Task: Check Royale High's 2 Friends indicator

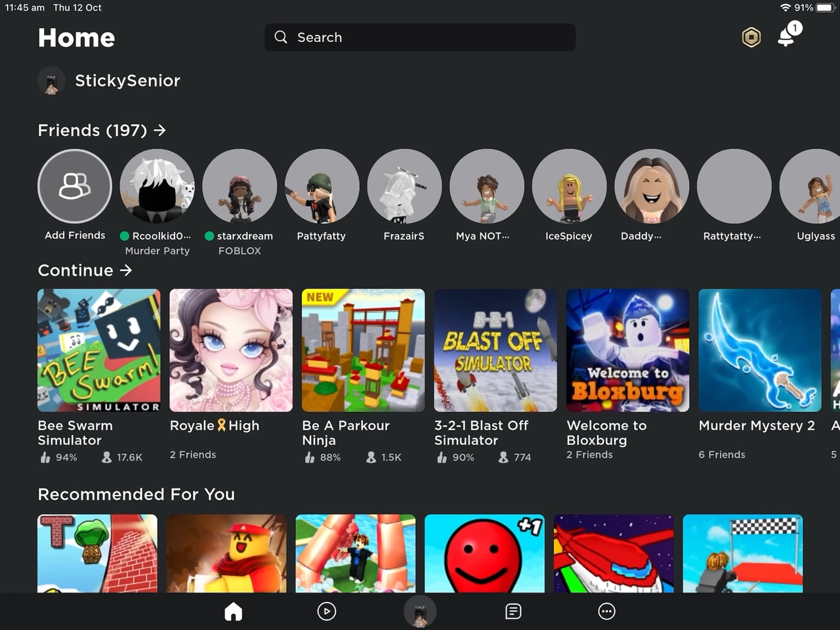Action: [193, 454]
